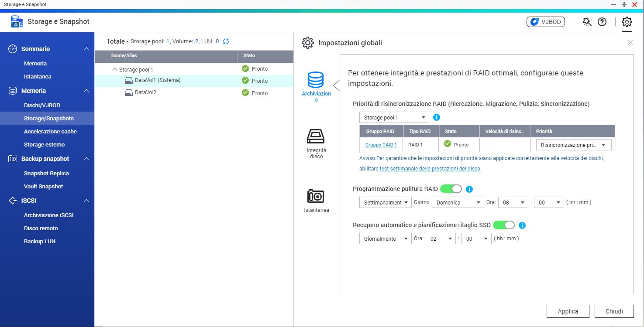The width and height of the screenshot is (644, 327).
Task: Select the DataVol2 volume row
Action: click(x=145, y=92)
